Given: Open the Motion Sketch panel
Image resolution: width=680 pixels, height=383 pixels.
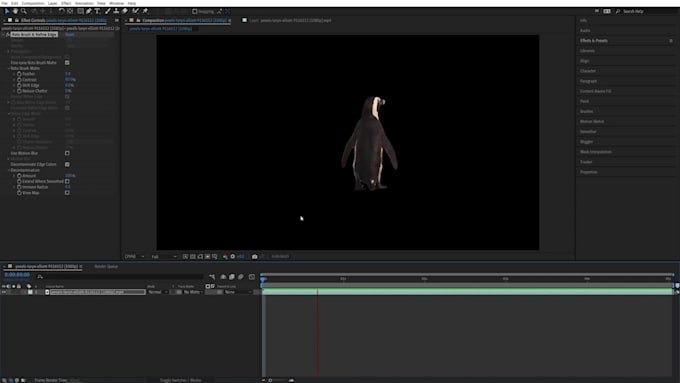Looking at the screenshot, I should tap(592, 121).
